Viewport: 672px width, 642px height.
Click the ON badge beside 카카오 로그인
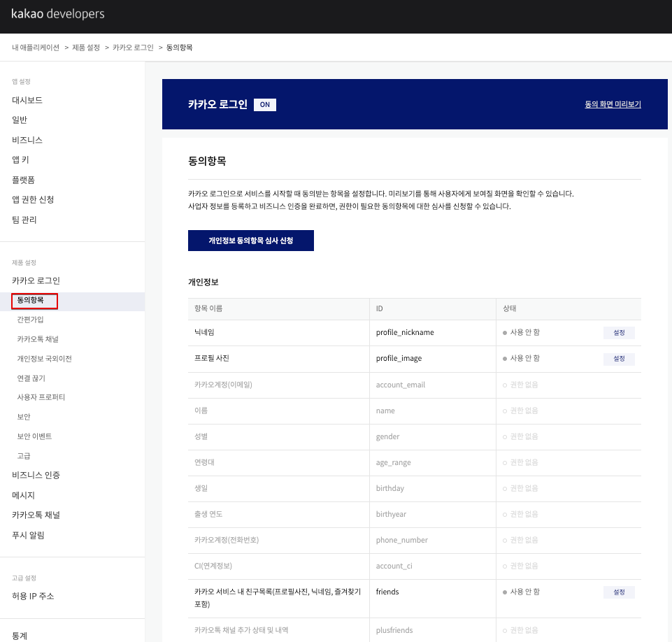pos(265,105)
